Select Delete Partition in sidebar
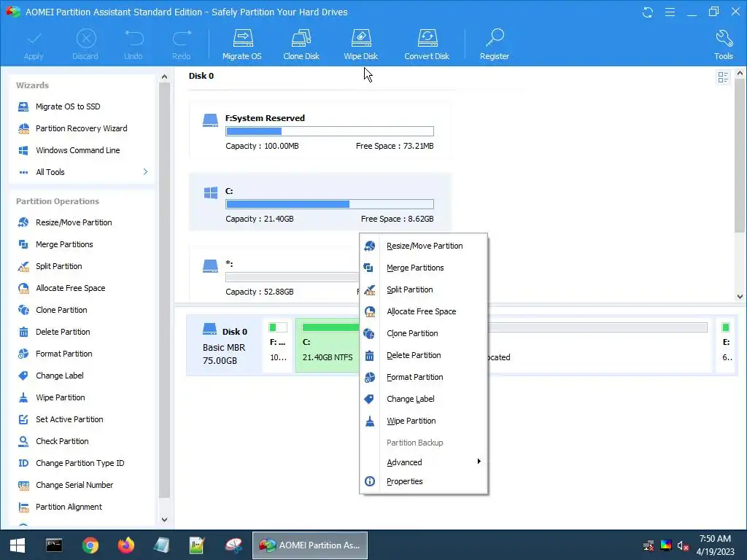This screenshot has height=560, width=747. 53,332
